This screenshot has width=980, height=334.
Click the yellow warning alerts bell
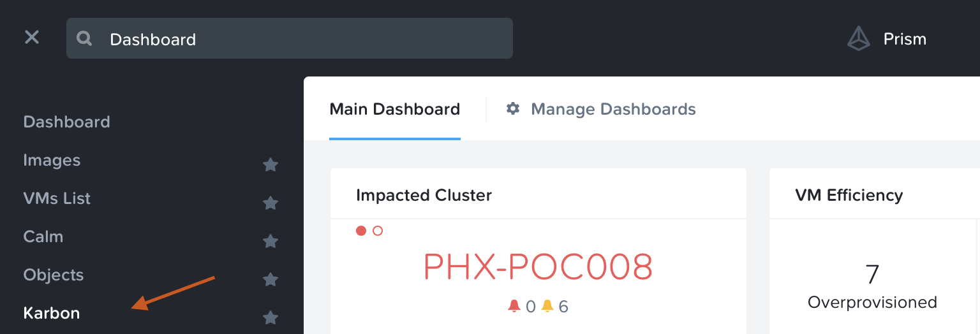tap(547, 307)
